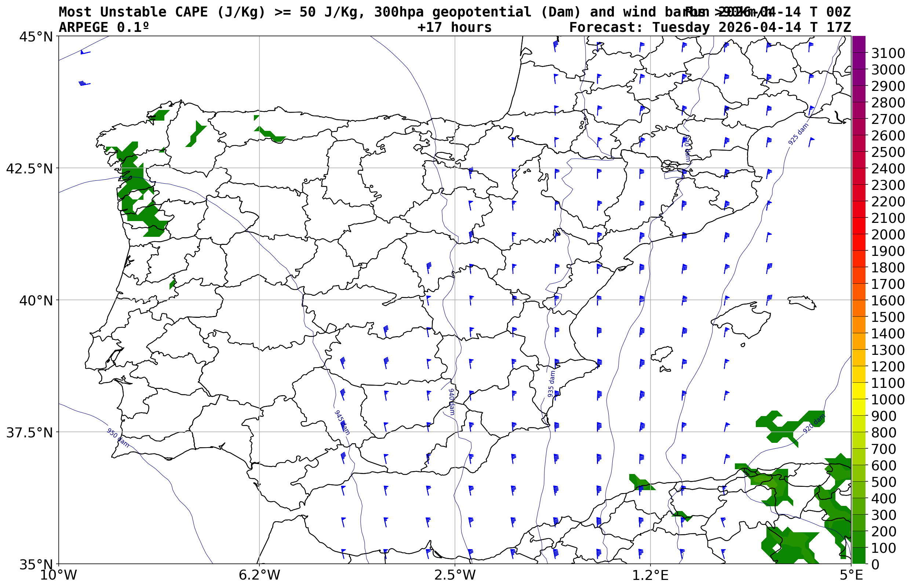Click the 1.2°E longitude axis label
911x588 pixels.
[x=650, y=575]
